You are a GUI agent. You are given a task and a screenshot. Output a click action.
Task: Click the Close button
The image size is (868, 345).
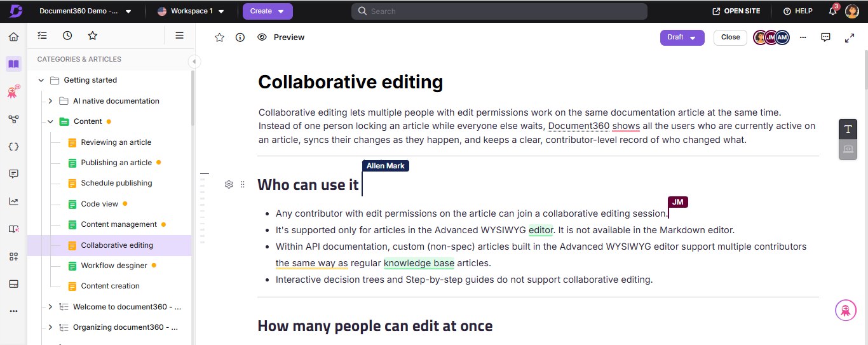tap(730, 37)
